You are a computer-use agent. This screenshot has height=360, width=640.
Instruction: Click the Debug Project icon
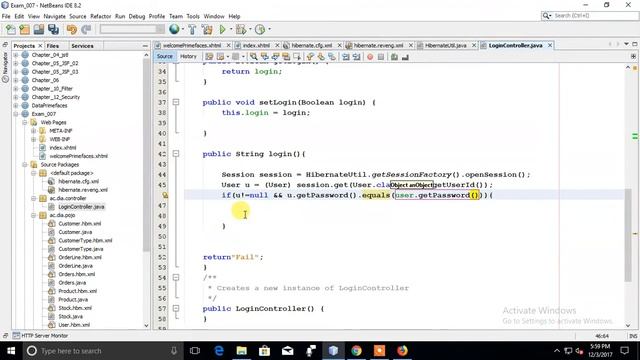tap(241, 29)
